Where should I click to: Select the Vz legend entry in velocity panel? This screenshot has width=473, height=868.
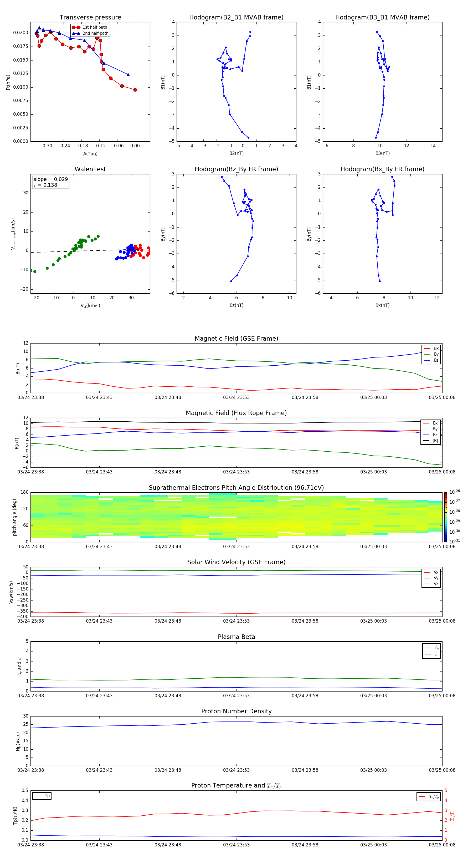pyautogui.click(x=431, y=584)
